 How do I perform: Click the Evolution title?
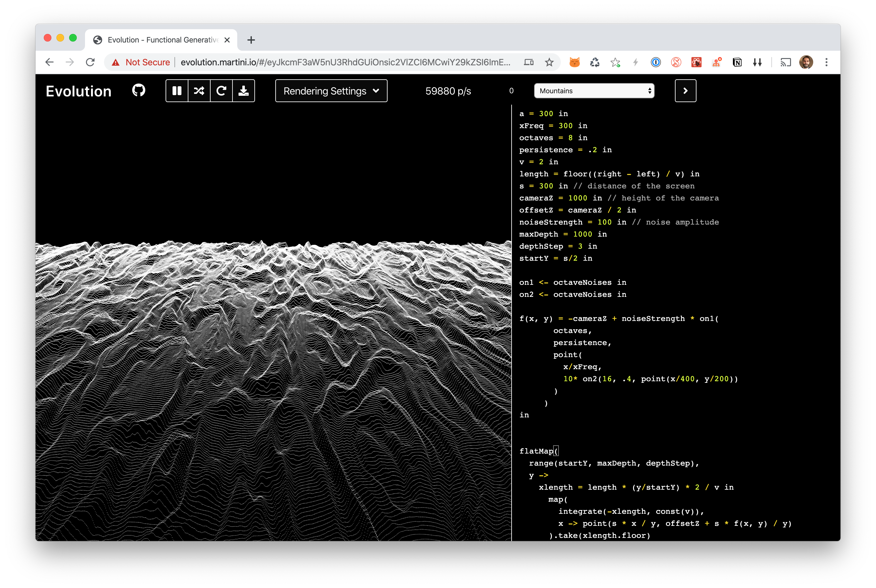point(78,91)
